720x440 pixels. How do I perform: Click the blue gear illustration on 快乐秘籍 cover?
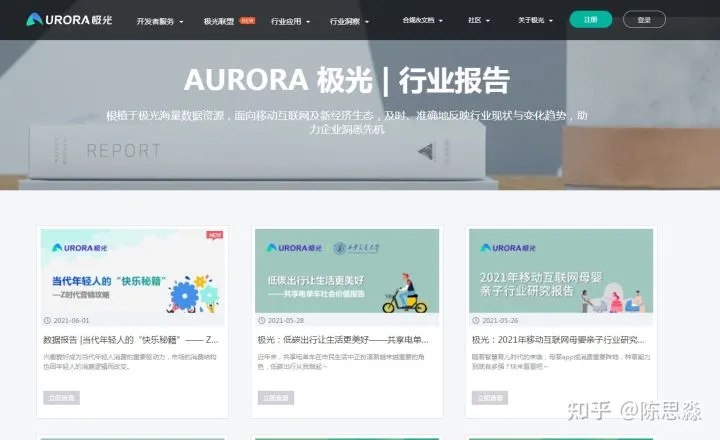(184, 296)
